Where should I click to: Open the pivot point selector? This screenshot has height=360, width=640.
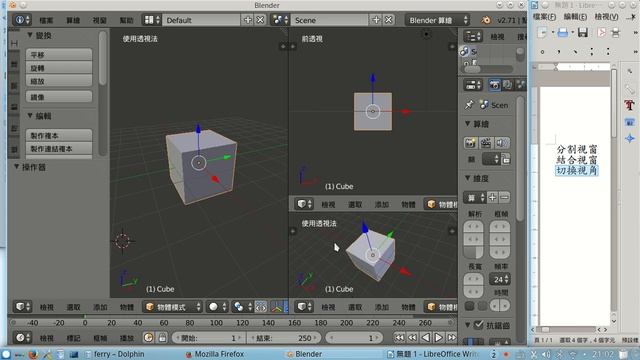click(242, 307)
